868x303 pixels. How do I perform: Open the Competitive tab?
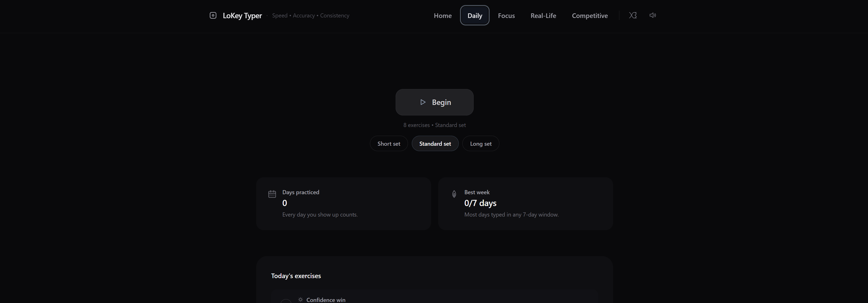point(590,16)
